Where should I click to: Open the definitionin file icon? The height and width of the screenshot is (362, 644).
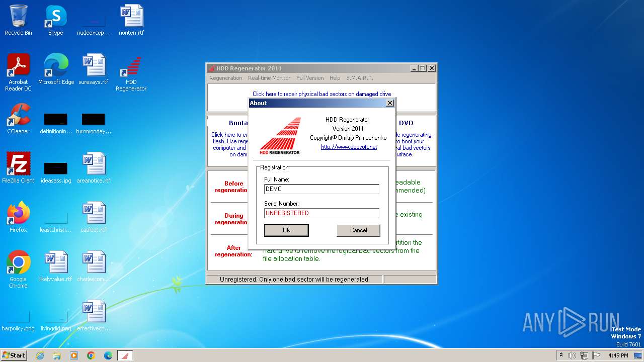pyautogui.click(x=56, y=123)
